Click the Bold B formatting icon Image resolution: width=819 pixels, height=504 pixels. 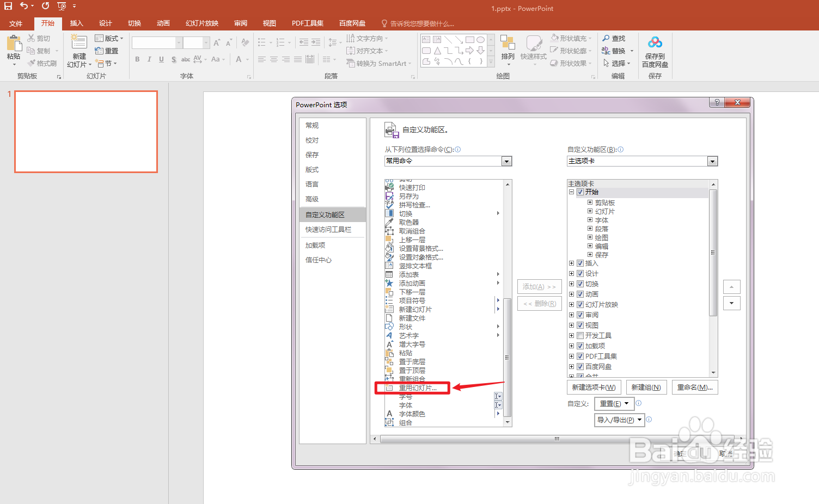tap(137, 59)
